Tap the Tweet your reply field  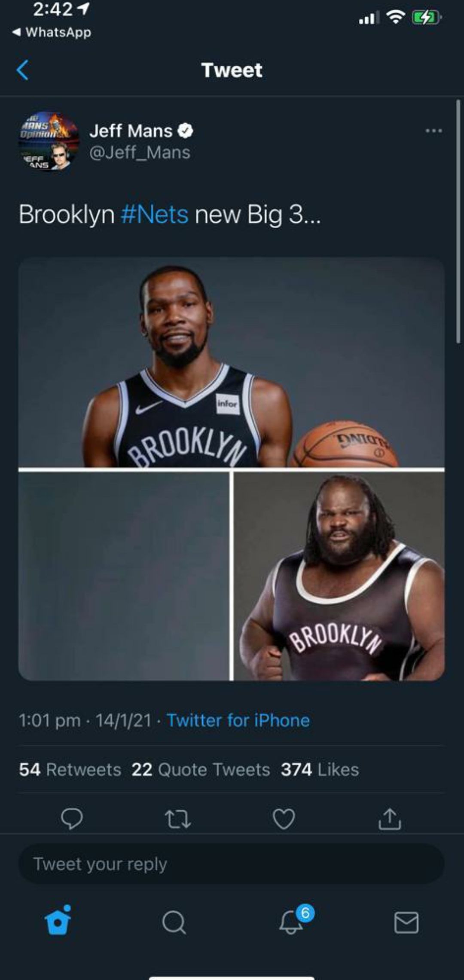coord(231,864)
